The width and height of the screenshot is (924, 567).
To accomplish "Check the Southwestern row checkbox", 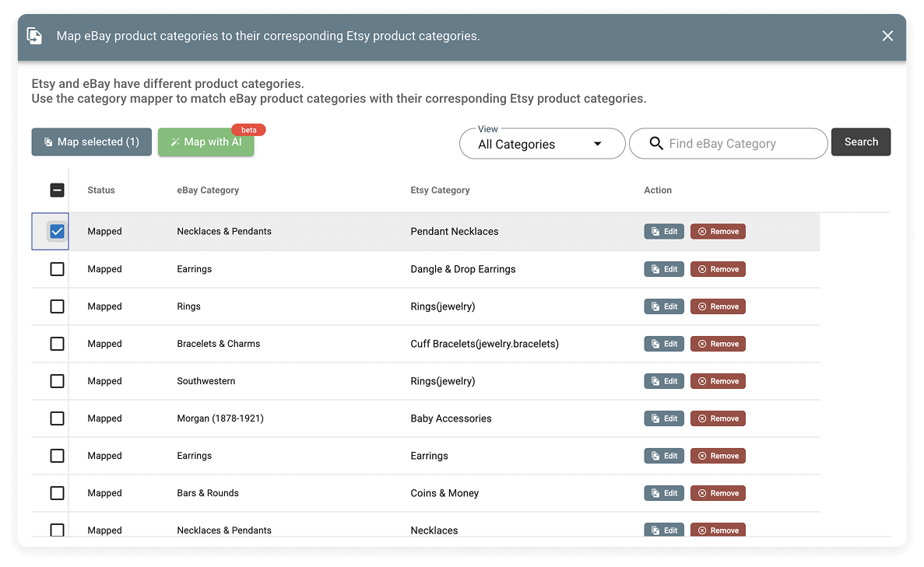I will [57, 381].
